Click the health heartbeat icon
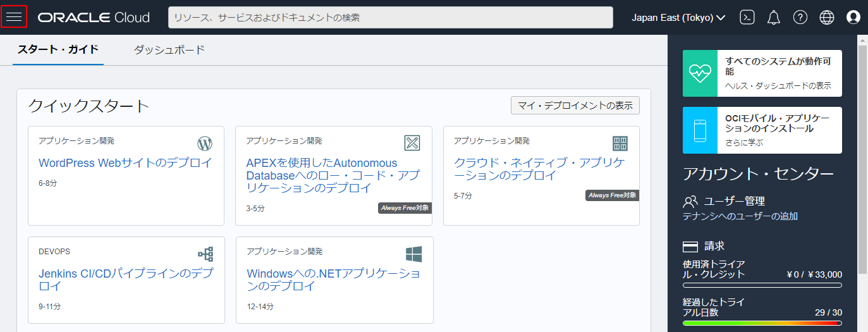Screen dimensions: 868x332 click(700, 73)
